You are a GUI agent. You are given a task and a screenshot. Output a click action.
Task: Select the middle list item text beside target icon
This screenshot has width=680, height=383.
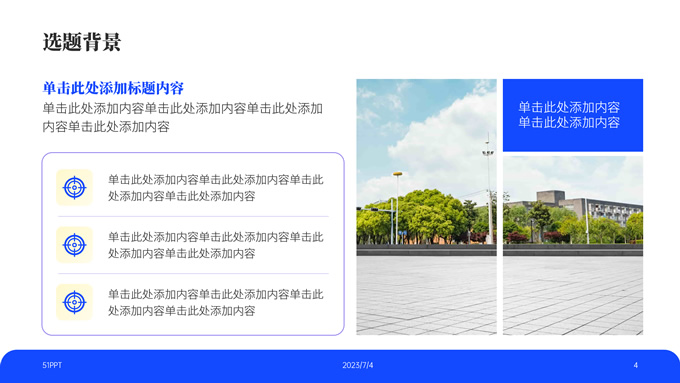click(x=216, y=245)
